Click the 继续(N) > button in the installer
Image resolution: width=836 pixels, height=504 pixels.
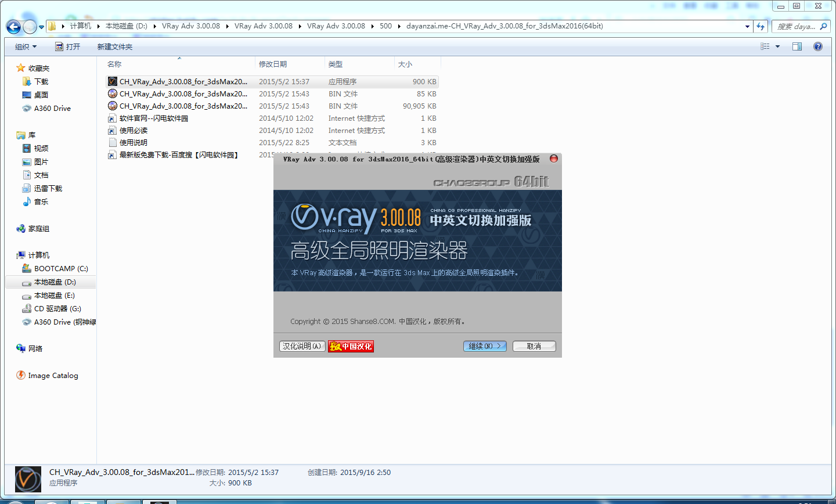485,346
